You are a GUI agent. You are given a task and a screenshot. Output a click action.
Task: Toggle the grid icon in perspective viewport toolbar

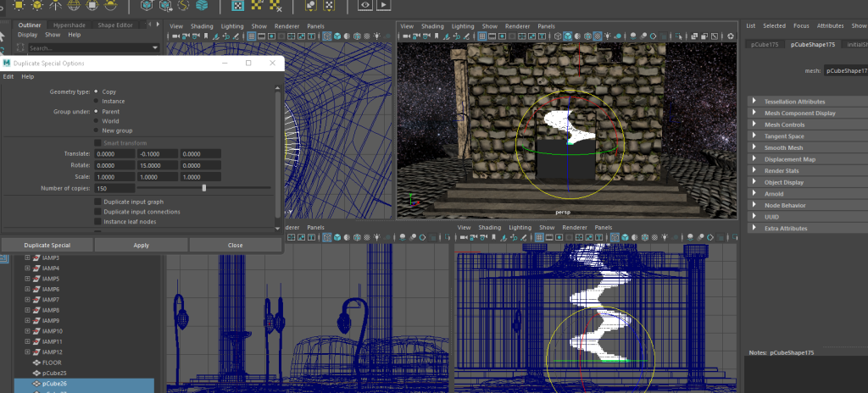[x=484, y=36]
